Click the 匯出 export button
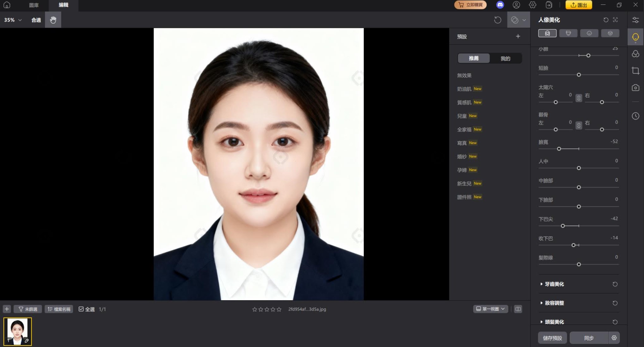 (579, 5)
